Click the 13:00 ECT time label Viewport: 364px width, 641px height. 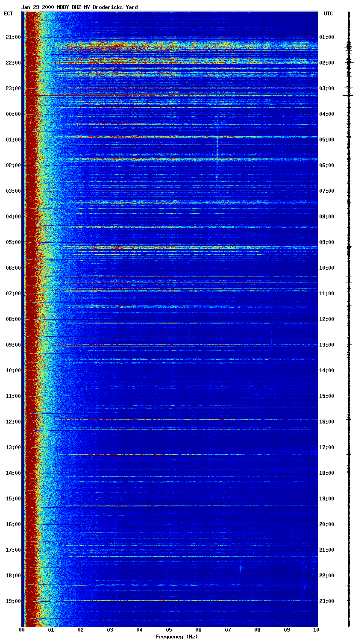13,447
